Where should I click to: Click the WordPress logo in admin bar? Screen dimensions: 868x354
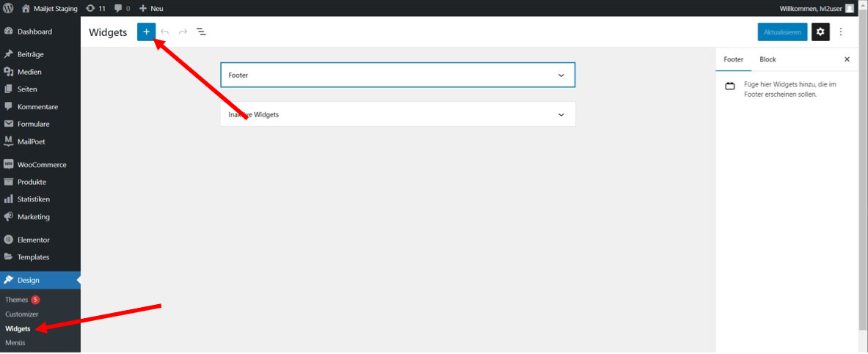point(8,8)
